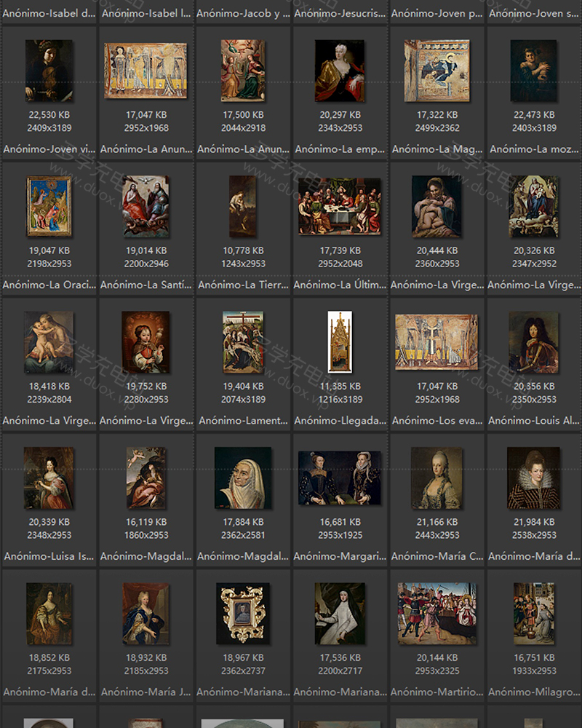Viewport: 582px width, 728px height.
Task: Open the Anónimo-La Últim... Last Supper thumbnail
Action: pos(340,206)
